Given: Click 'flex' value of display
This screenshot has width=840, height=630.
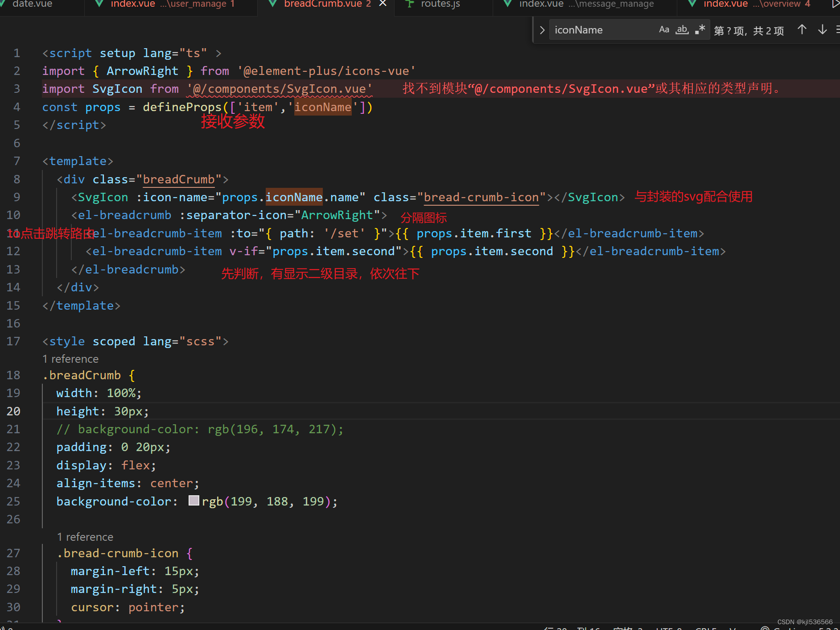Looking at the screenshot, I should (x=136, y=465).
